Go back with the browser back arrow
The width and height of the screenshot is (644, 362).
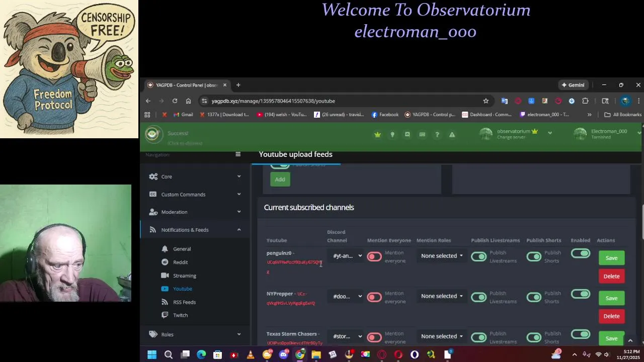[148, 101]
